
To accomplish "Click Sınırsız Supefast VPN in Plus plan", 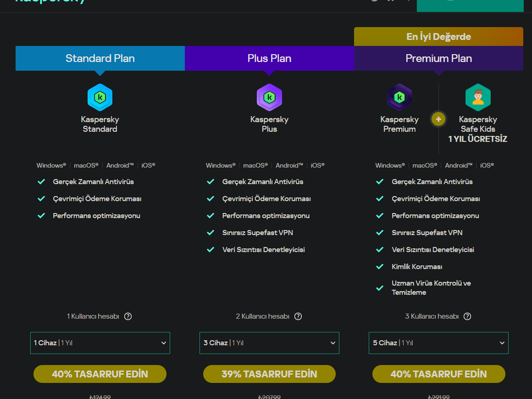I will 257,233.
